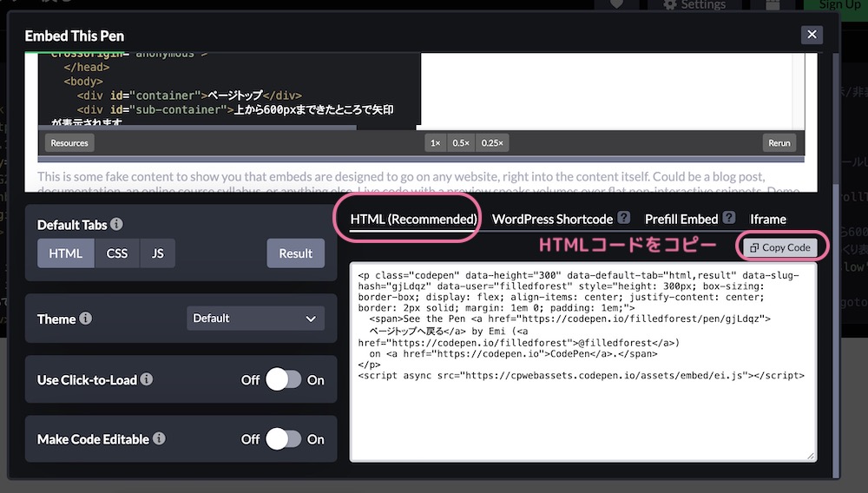Set preview zoom to 0.25×

click(x=492, y=142)
